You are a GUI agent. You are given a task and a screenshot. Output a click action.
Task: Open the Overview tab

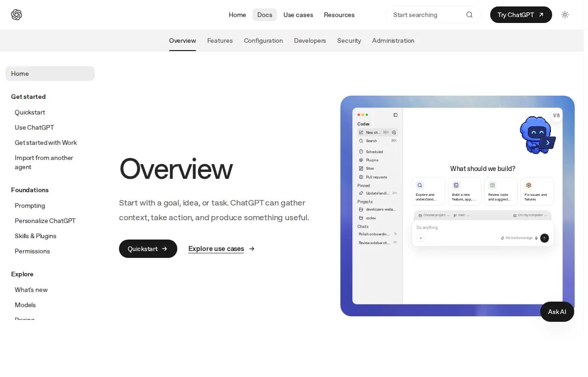(182, 40)
